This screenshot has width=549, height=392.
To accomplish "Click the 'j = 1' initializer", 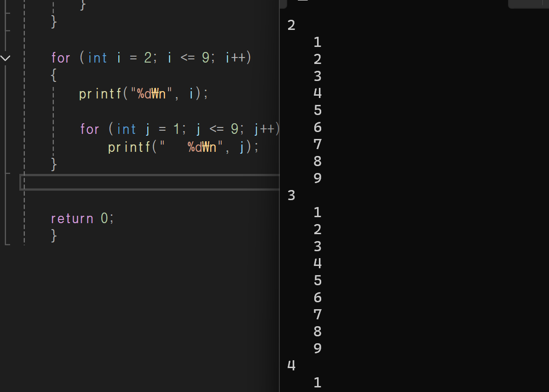I will 163,129.
